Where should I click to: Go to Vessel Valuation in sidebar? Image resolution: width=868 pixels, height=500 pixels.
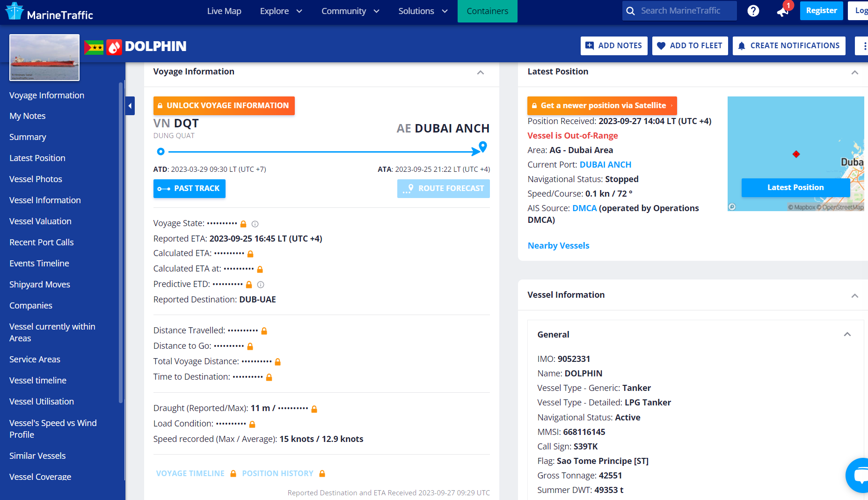pos(40,221)
